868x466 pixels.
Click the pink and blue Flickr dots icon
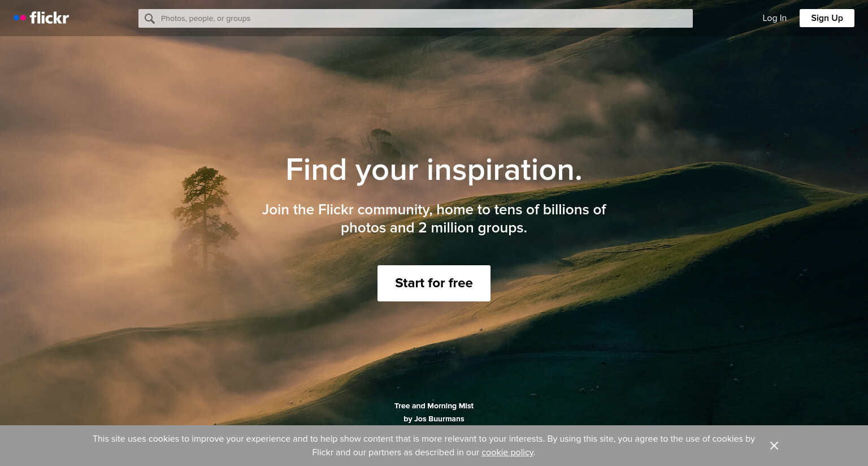click(x=20, y=18)
